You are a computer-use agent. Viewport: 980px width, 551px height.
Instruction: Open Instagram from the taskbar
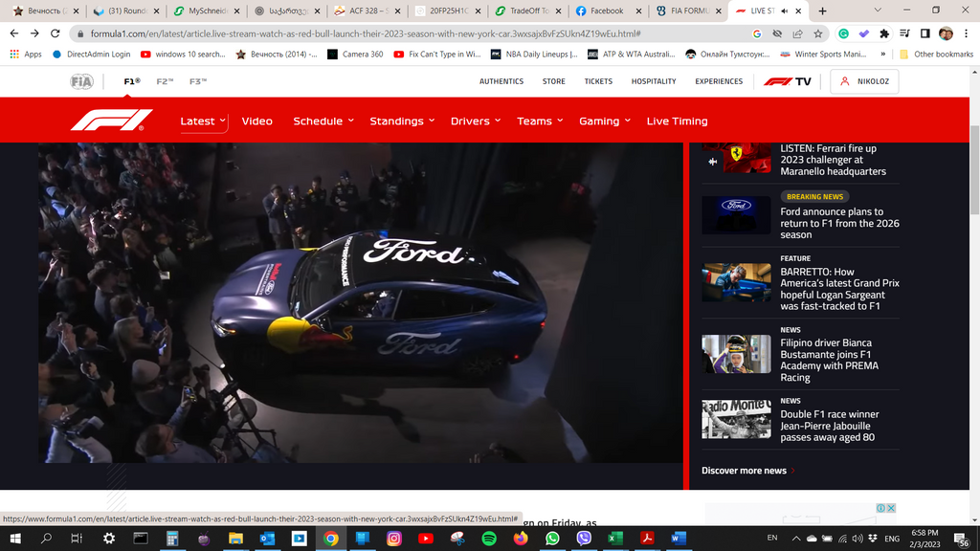(393, 539)
